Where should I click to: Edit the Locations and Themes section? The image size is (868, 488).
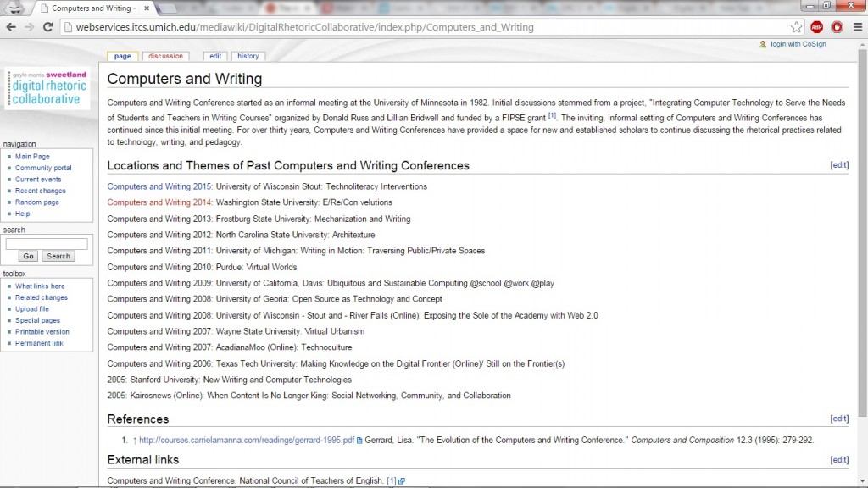coord(839,165)
